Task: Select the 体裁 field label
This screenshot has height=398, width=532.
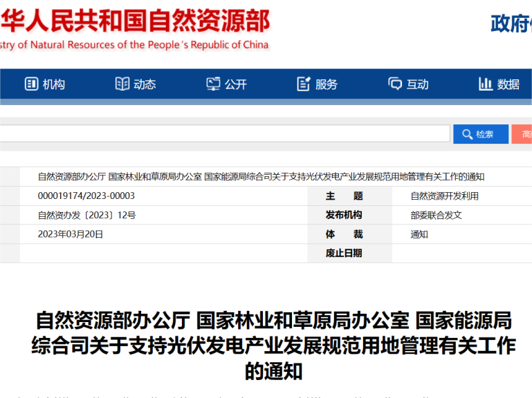Action: pos(344,234)
